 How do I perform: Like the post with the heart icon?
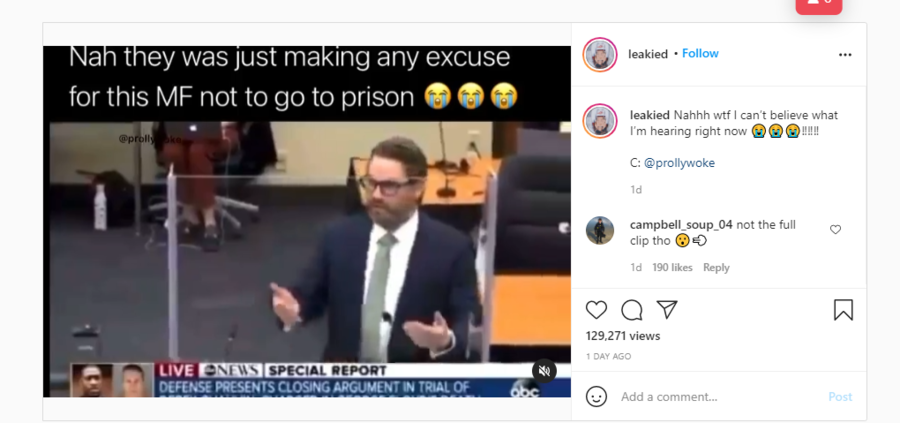pyautogui.click(x=596, y=310)
